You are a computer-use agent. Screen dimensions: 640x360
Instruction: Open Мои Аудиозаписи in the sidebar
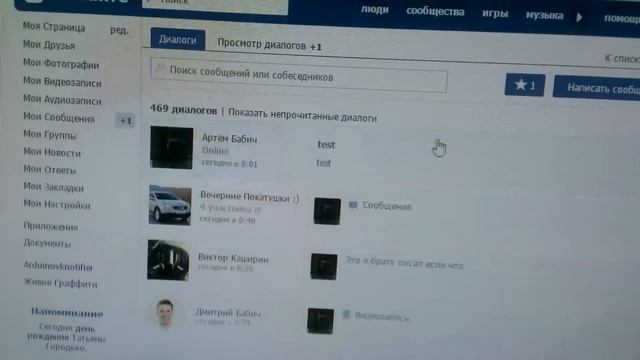(x=62, y=100)
